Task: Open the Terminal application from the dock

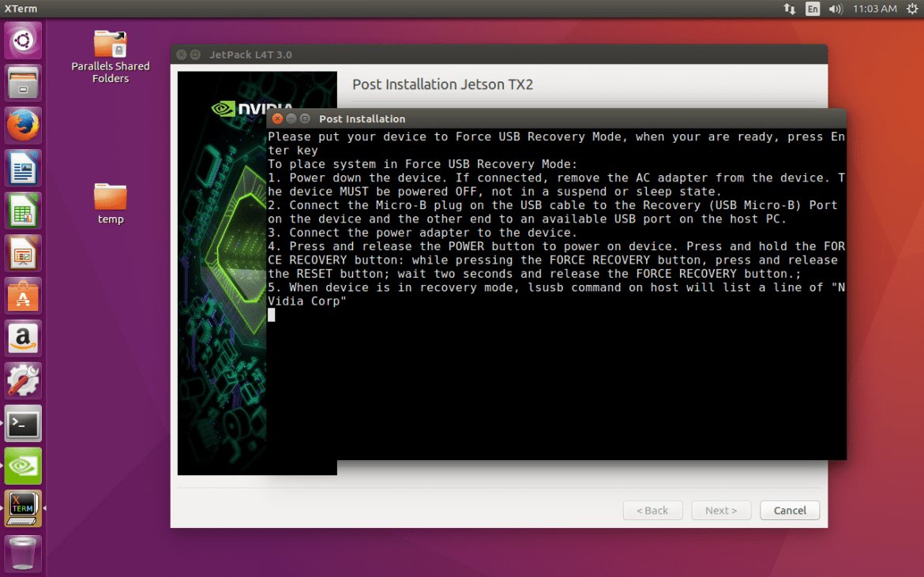Action: click(23, 424)
